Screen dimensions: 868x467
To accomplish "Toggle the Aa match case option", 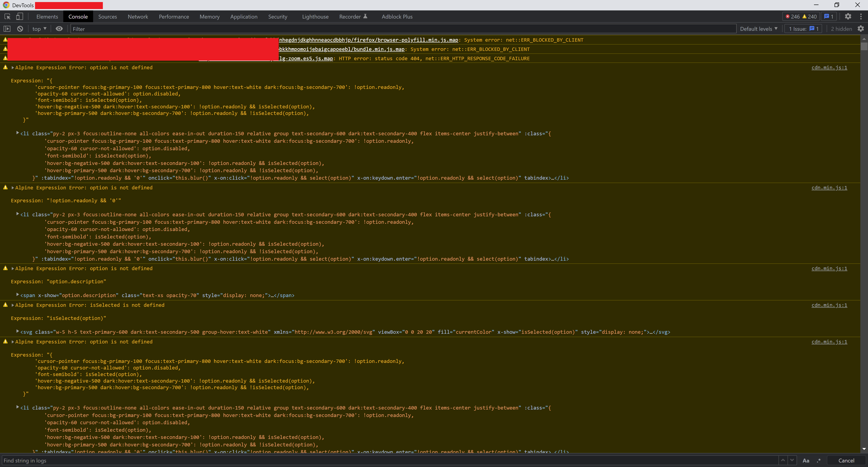I will click(x=806, y=461).
